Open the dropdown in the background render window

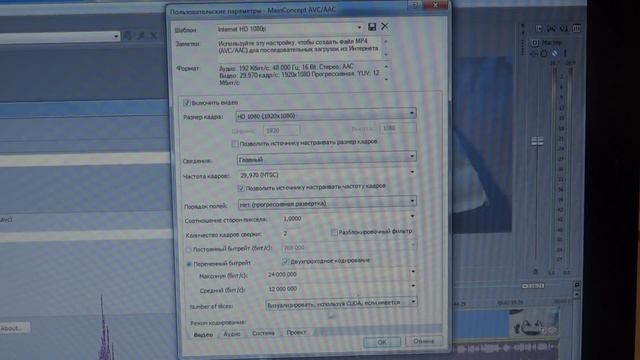click(x=116, y=37)
